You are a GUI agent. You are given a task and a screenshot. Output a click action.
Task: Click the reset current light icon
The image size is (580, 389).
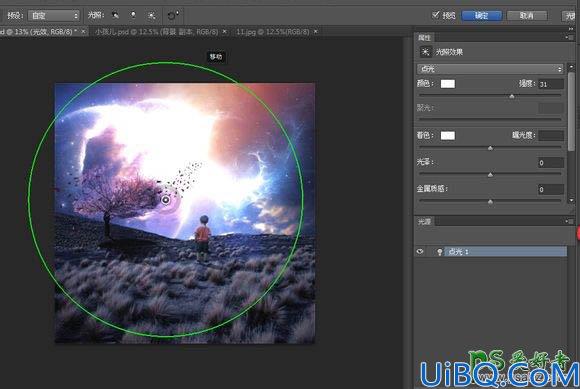(172, 15)
